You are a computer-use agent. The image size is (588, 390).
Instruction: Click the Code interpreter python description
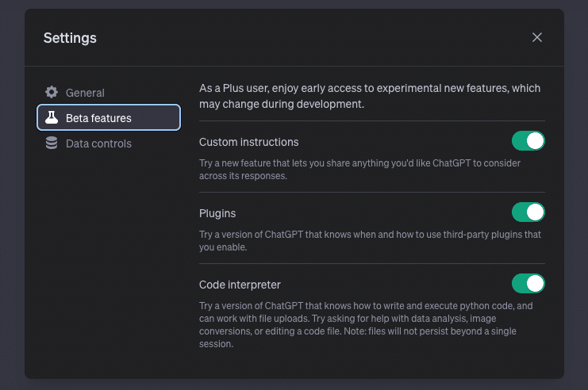(365, 305)
